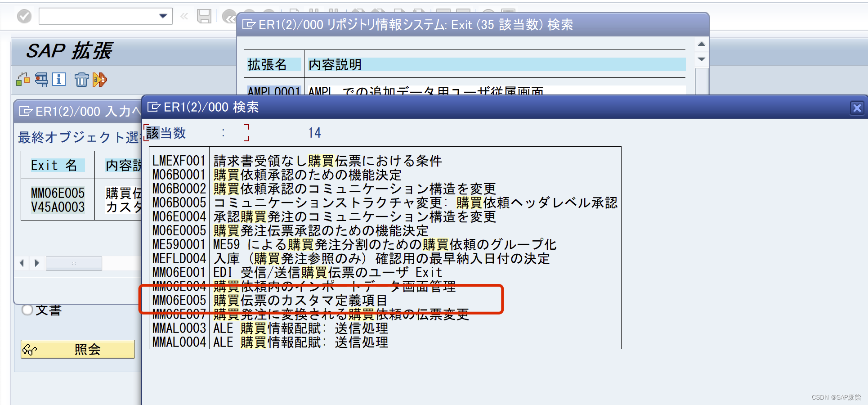Click the clamp-shaped icon in SAP 拡張 toolbar
The image size is (868, 405).
point(41,80)
